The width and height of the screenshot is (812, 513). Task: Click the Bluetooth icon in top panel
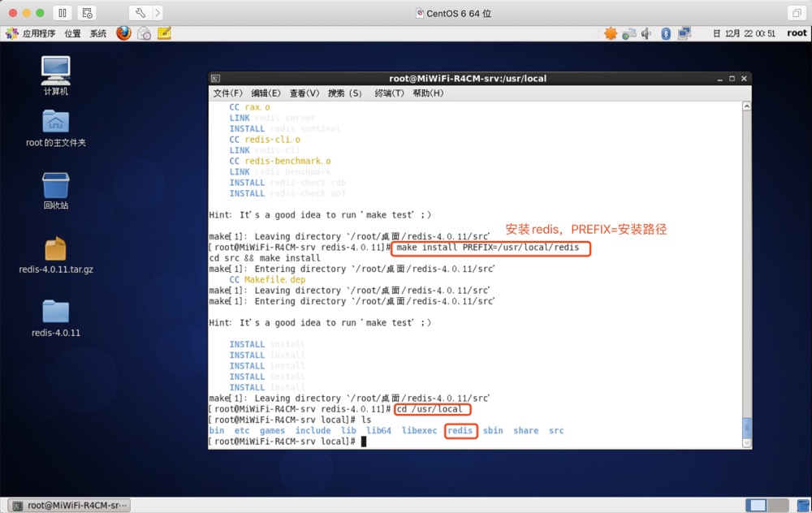665,33
